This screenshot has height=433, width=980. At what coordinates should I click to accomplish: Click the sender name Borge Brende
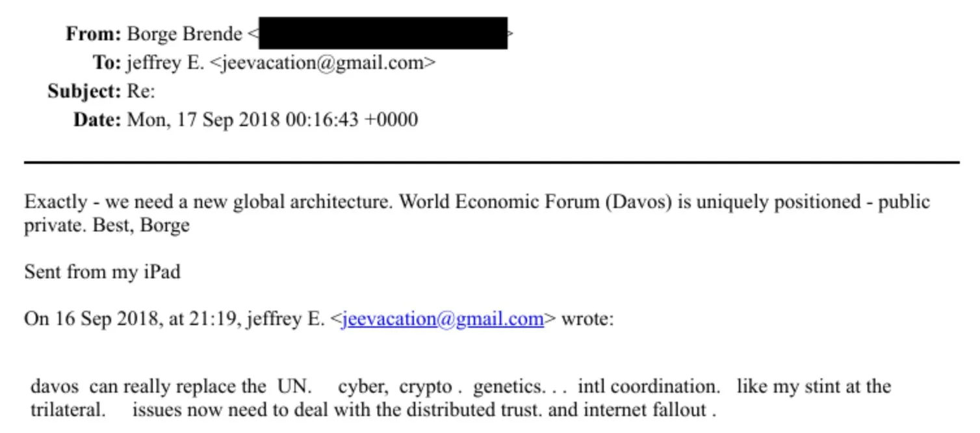[185, 34]
